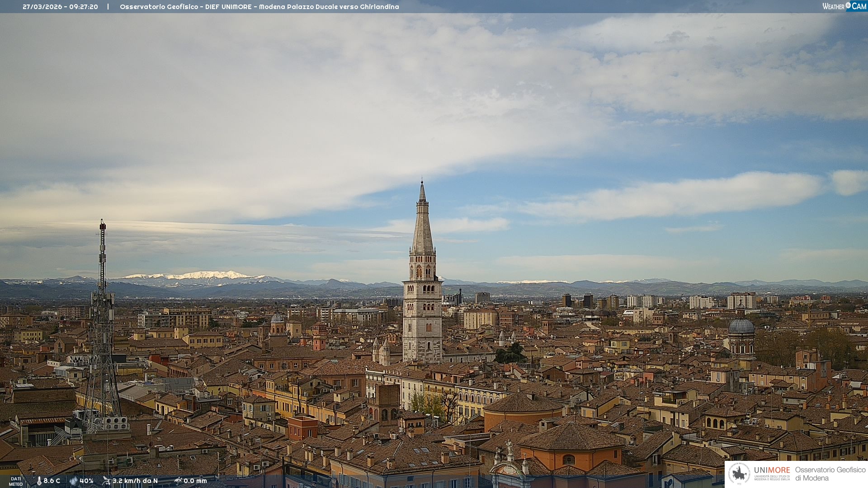Image resolution: width=868 pixels, height=488 pixels.
Task: Click the rain umbrella precipitation icon
Action: [178, 481]
